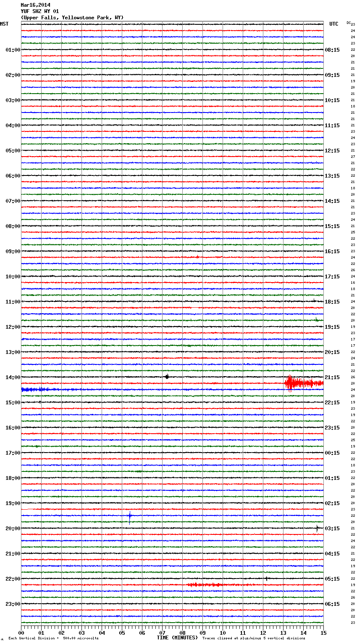Select the '17:00' MST hour label
Viewport: 357px width, 644px height.
pyautogui.click(x=13, y=453)
